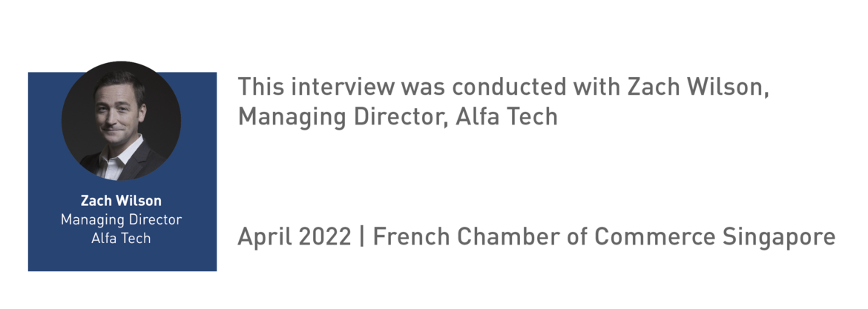Viewport: 868px width, 309px height.
Task: Click the word This starting the headline
Action: tap(261, 87)
